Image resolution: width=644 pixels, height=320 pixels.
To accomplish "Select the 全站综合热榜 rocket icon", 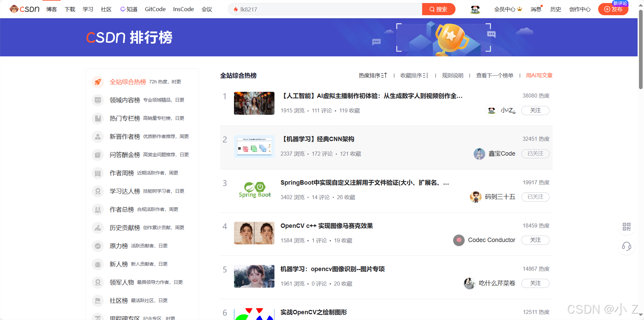I will click(97, 82).
